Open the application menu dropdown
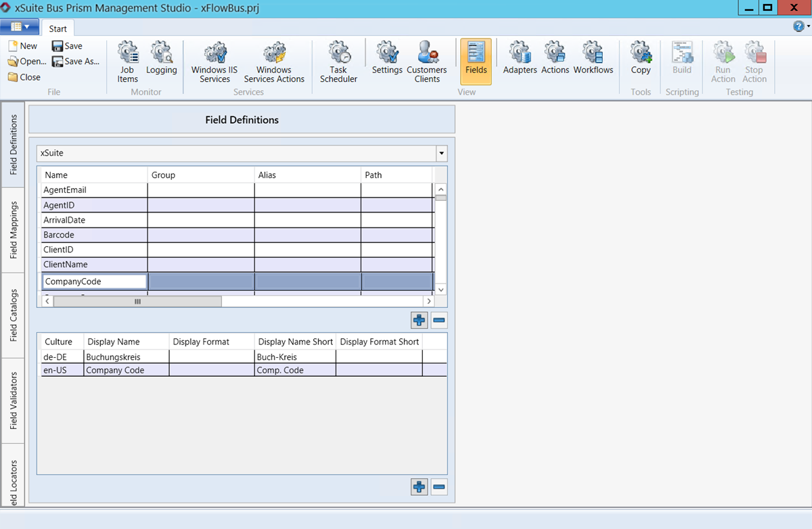The height and width of the screenshot is (529, 812). tap(20, 27)
